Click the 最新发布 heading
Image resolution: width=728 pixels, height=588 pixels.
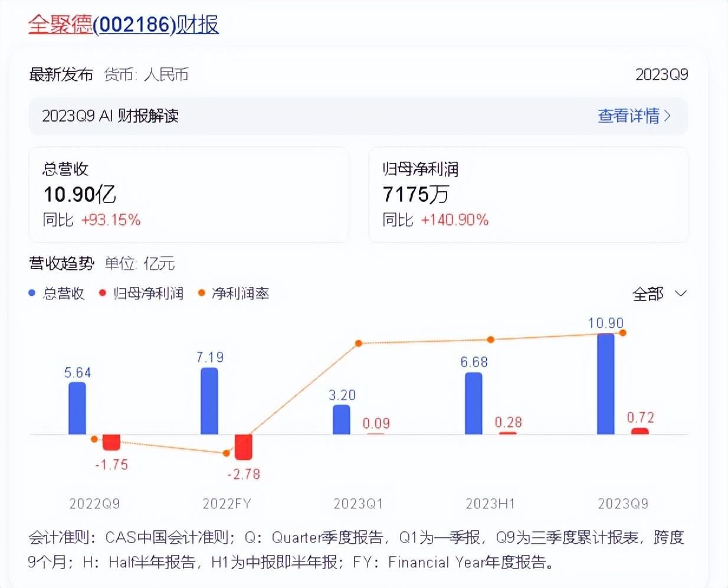(61, 74)
